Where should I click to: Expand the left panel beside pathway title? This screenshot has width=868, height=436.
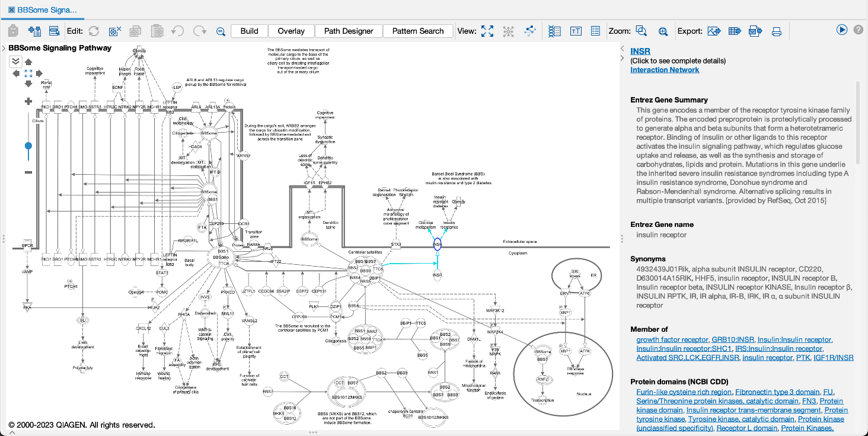(4, 48)
